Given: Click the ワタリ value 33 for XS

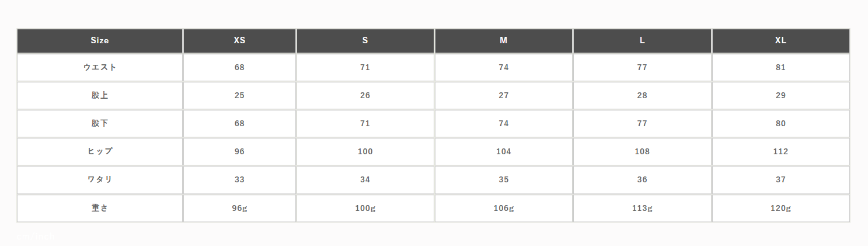Looking at the screenshot, I should pos(239,179).
